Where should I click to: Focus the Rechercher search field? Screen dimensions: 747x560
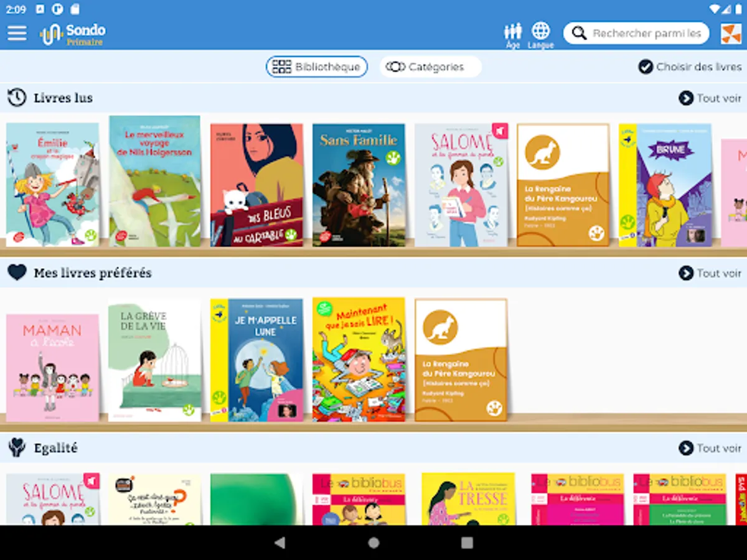(636, 33)
